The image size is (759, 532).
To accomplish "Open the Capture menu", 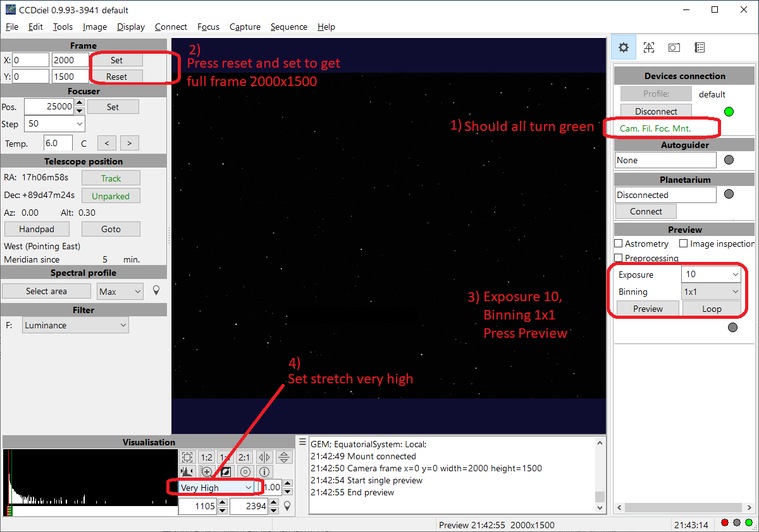I will (x=245, y=27).
